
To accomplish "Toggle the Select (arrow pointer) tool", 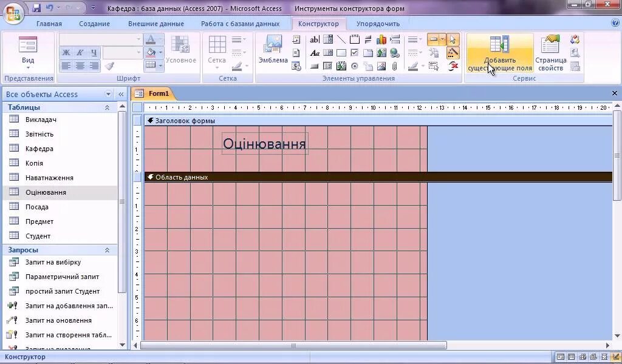I will click(x=453, y=39).
